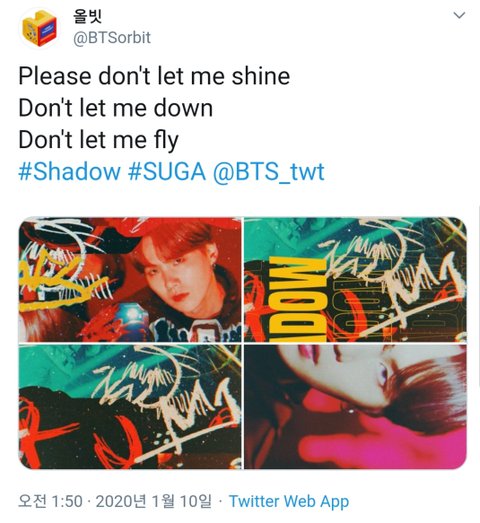Open the #Shadow hashtag
480x523 pixels.
pyautogui.click(x=69, y=172)
